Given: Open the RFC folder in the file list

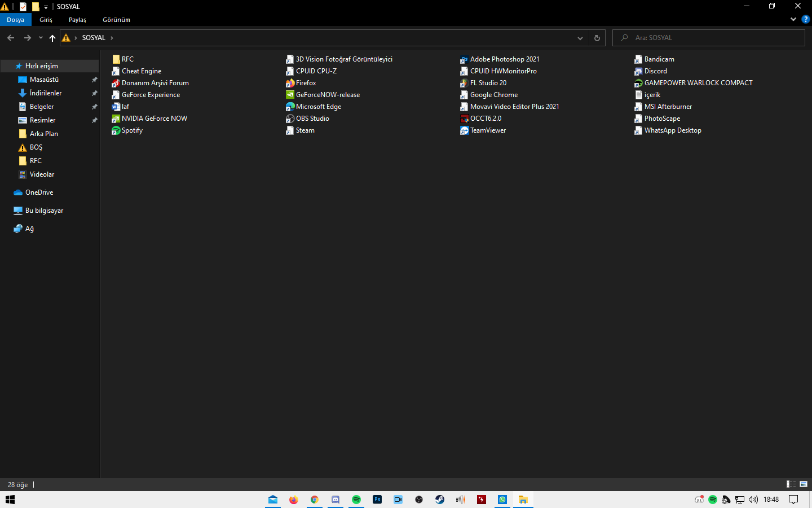Looking at the screenshot, I should (123, 59).
